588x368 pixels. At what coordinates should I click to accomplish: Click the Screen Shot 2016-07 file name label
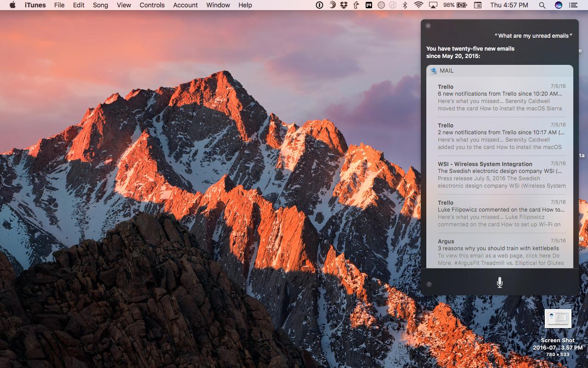558,344
